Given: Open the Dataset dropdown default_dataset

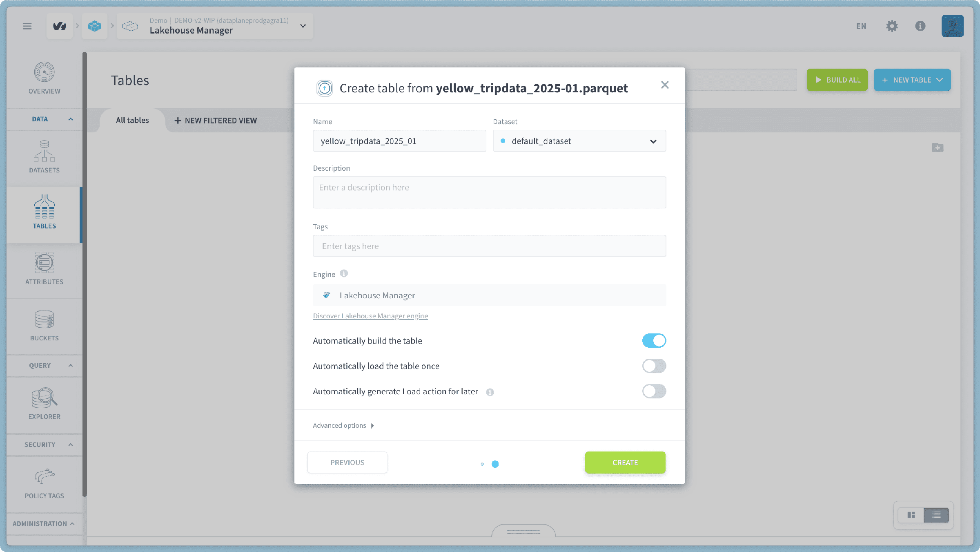Looking at the screenshot, I should pyautogui.click(x=579, y=141).
